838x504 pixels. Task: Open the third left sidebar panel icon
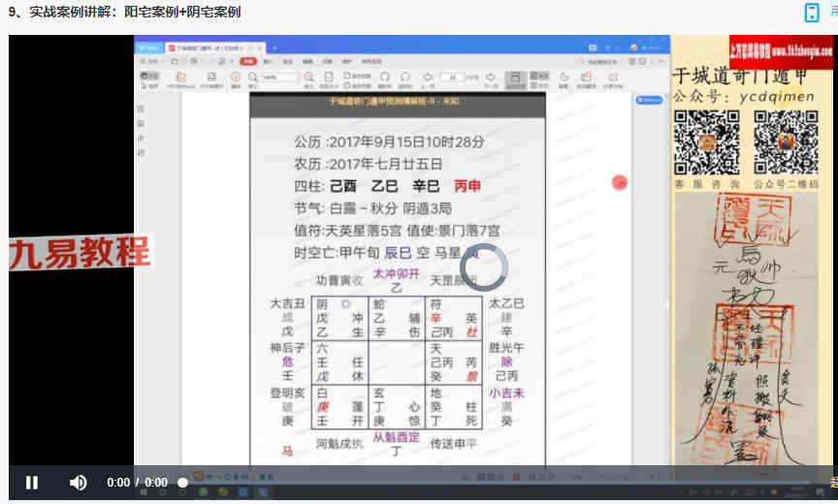point(141,139)
